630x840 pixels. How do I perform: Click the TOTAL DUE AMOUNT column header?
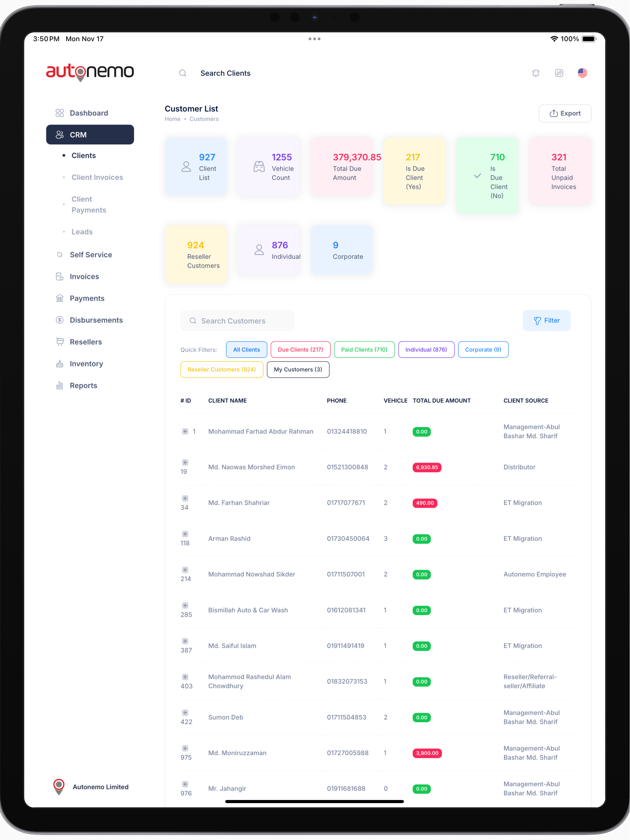coord(441,401)
